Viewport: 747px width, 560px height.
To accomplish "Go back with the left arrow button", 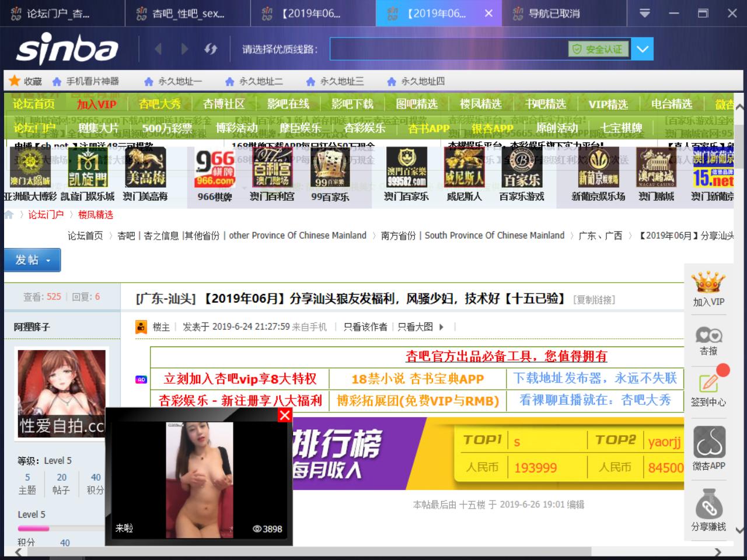I will coord(158,49).
